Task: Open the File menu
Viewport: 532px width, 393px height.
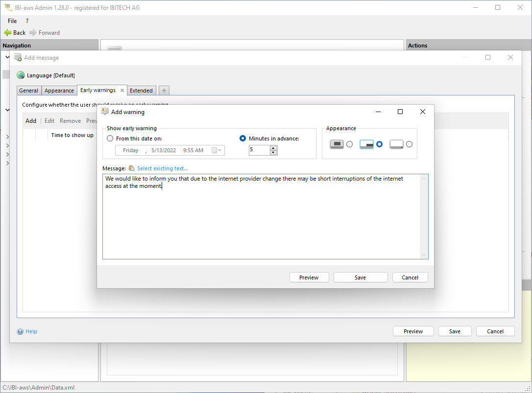Action: [12, 21]
